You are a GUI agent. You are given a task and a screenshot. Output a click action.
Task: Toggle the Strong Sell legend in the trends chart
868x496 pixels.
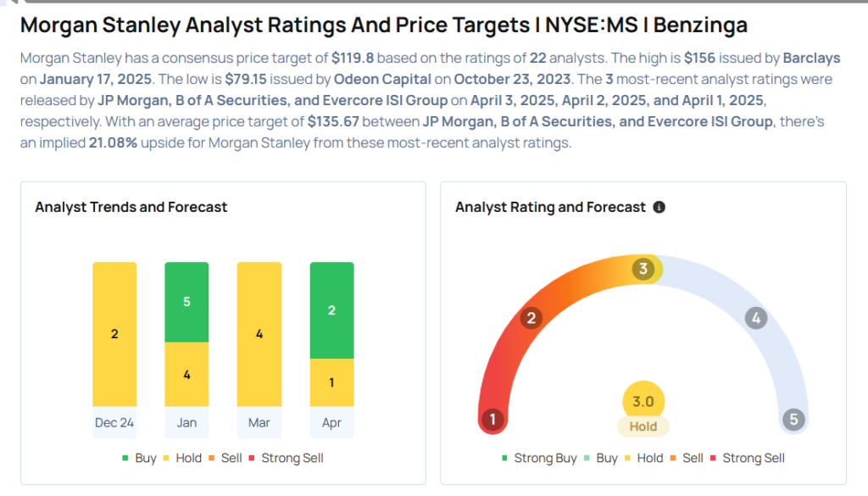(285, 458)
